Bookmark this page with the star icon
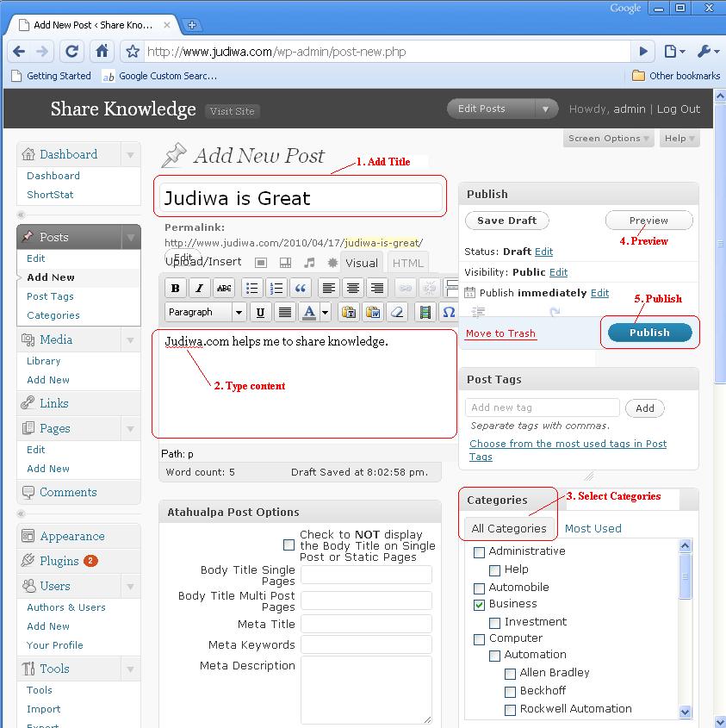The height and width of the screenshot is (728, 726). coord(133,51)
